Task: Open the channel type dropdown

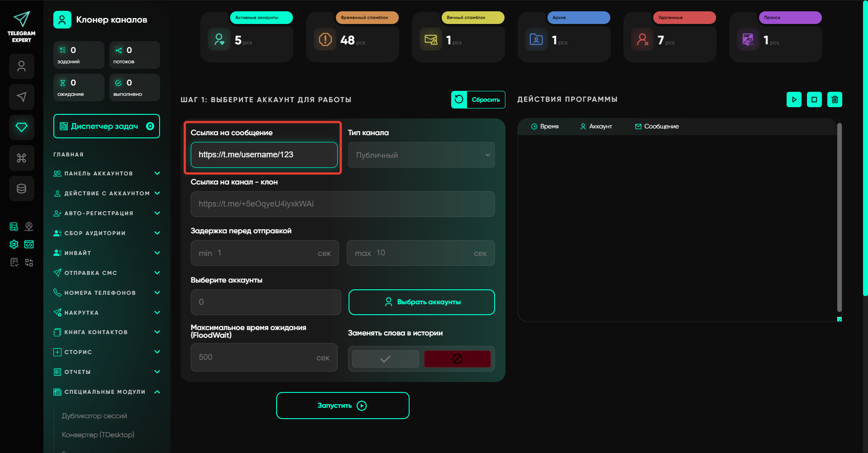Action: click(421, 155)
